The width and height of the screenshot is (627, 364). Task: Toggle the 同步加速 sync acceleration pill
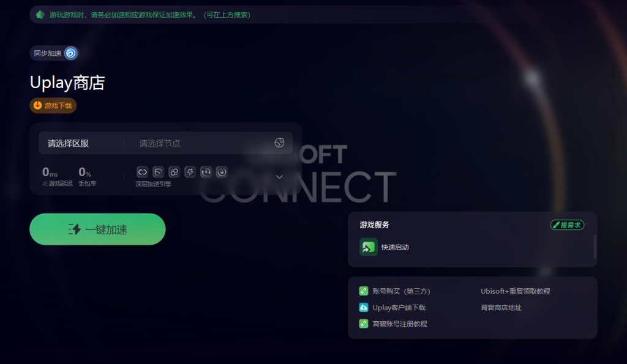click(54, 53)
